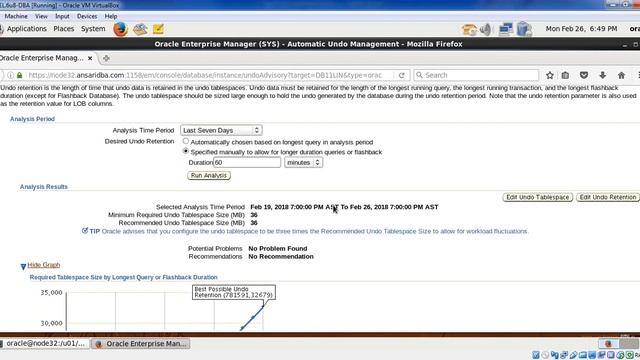Click the 'Required Tablespace Size by Longest Query' heading

click(x=123, y=277)
